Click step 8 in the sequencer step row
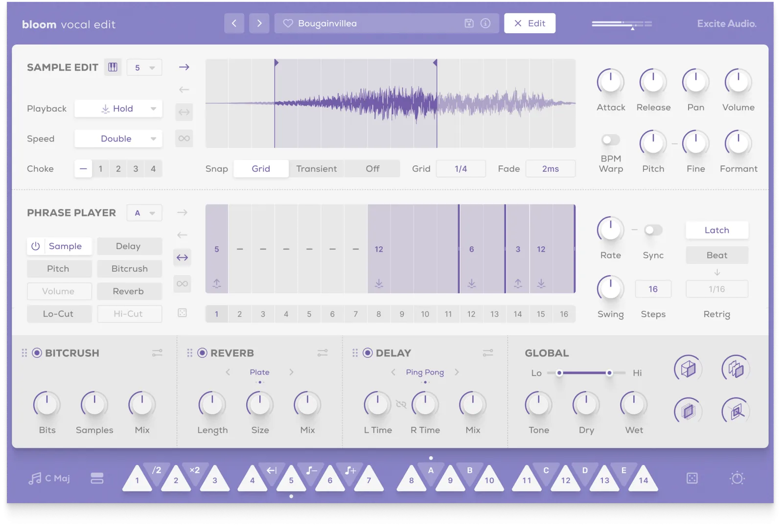783x532 pixels. point(378,314)
